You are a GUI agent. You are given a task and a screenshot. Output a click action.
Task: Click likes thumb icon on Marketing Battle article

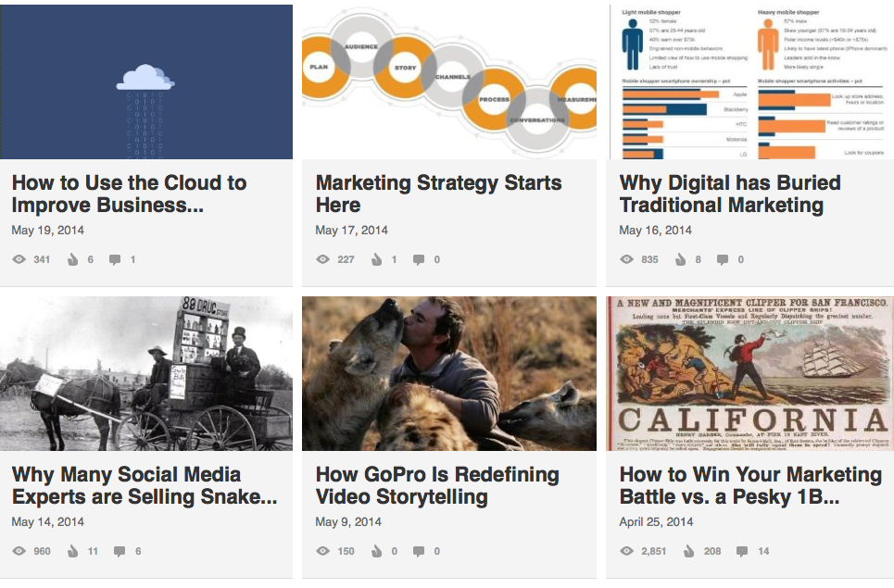[688, 552]
